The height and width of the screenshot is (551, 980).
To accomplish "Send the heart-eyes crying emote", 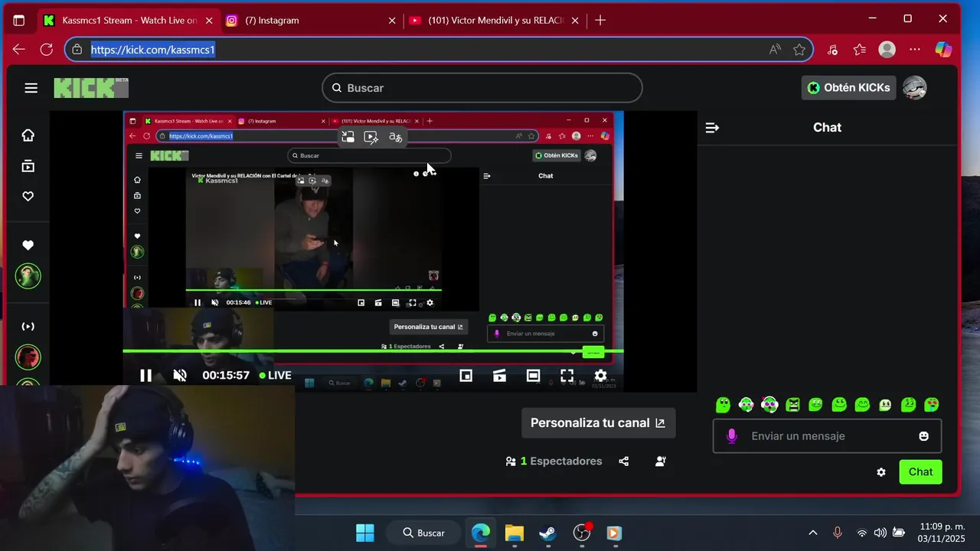I will coord(932,404).
